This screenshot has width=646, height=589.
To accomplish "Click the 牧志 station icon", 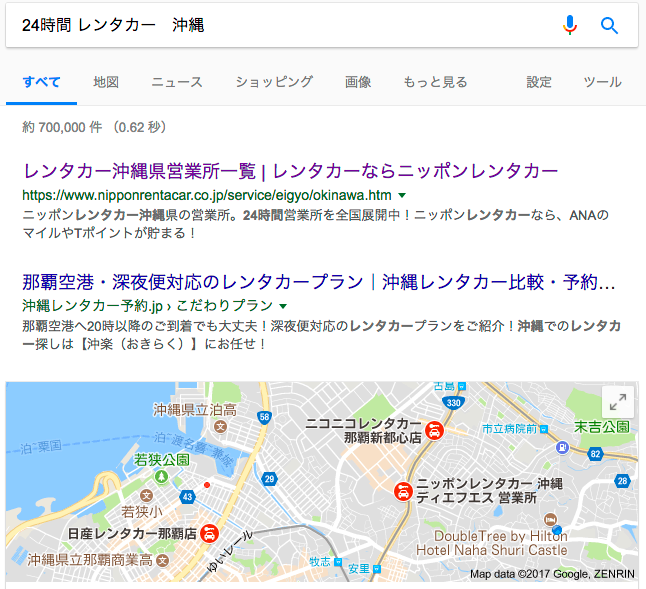I will pos(338,562).
